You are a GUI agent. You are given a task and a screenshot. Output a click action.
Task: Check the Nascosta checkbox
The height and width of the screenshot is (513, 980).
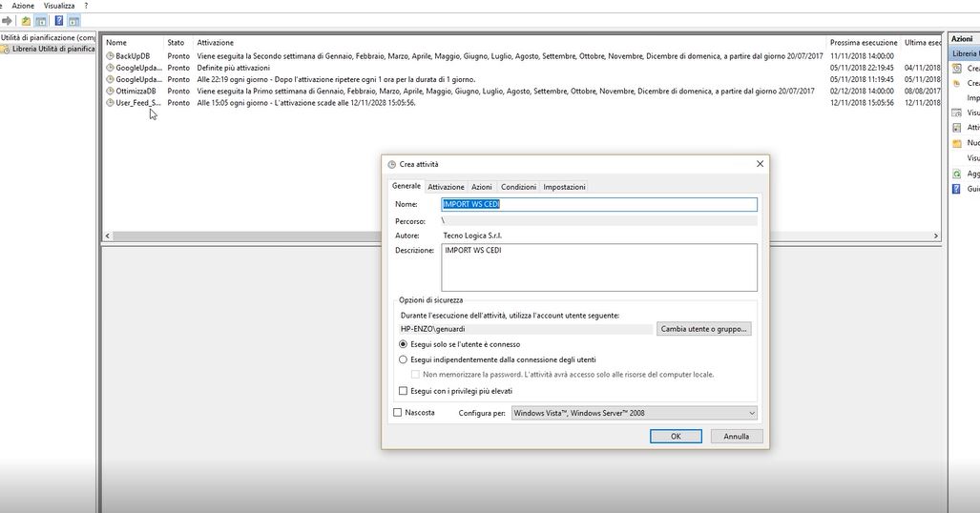[x=398, y=412]
